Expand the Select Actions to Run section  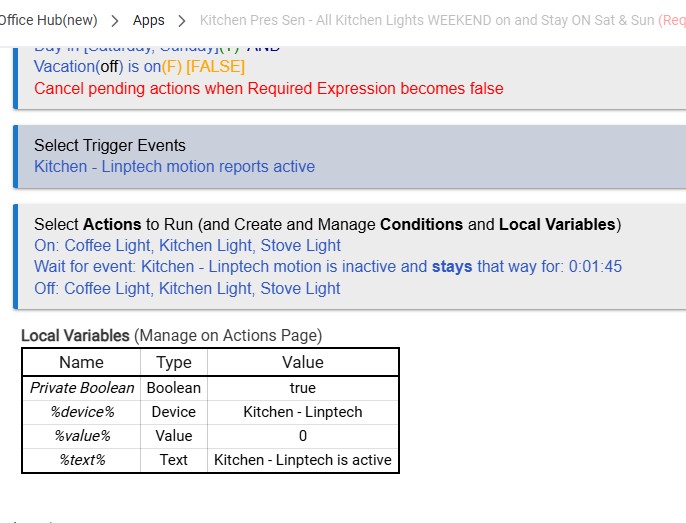pos(327,224)
